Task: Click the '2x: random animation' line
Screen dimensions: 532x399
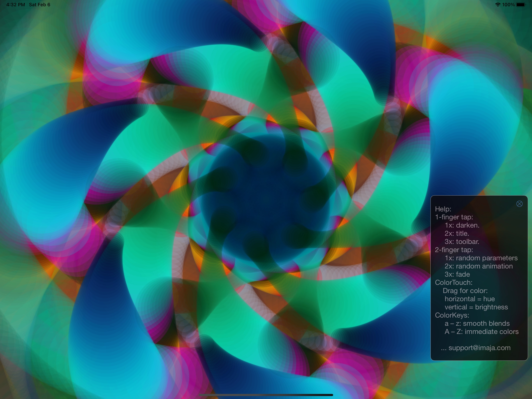Action: point(478,266)
